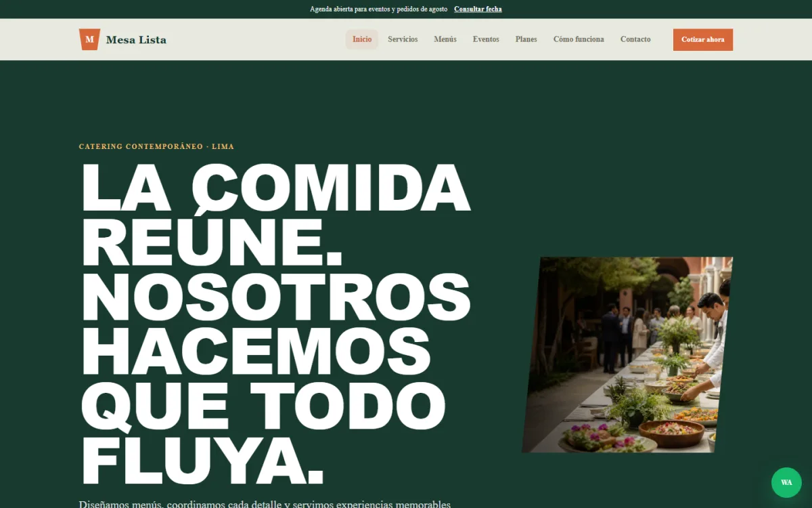This screenshot has height=508, width=812.
Task: Click the Mesa Lista brand name
Action: [136, 40]
